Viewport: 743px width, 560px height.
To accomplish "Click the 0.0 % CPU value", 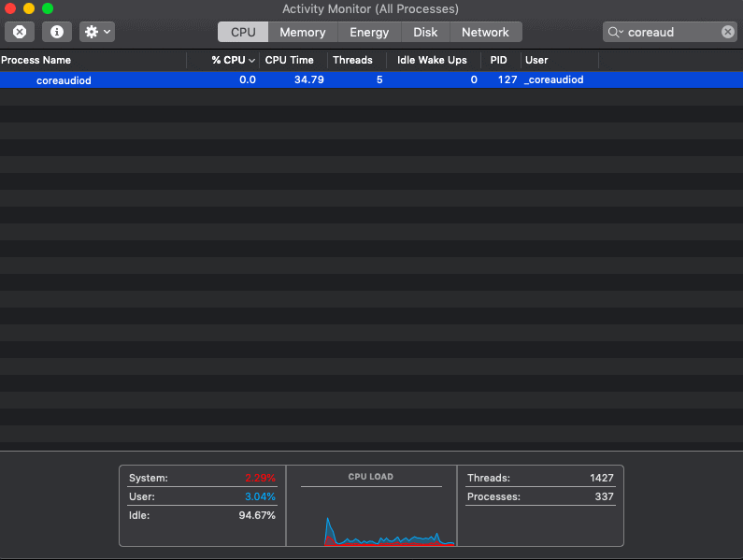I will pos(248,79).
